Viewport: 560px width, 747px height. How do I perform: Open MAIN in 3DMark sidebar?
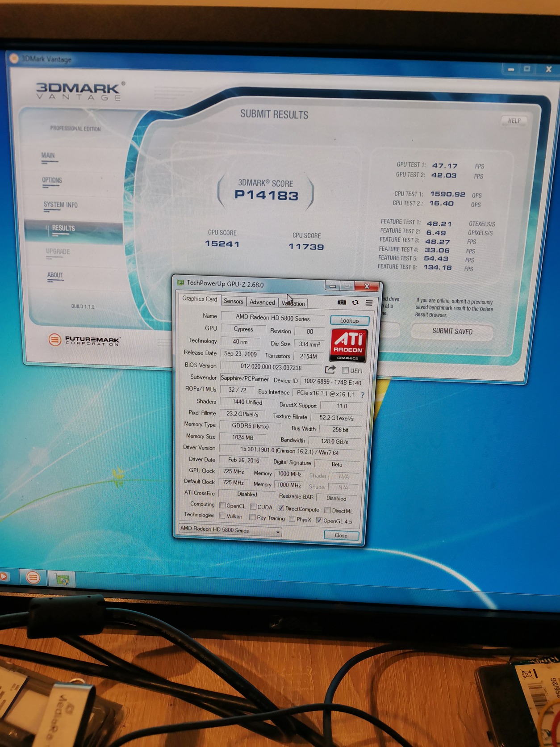click(x=48, y=155)
